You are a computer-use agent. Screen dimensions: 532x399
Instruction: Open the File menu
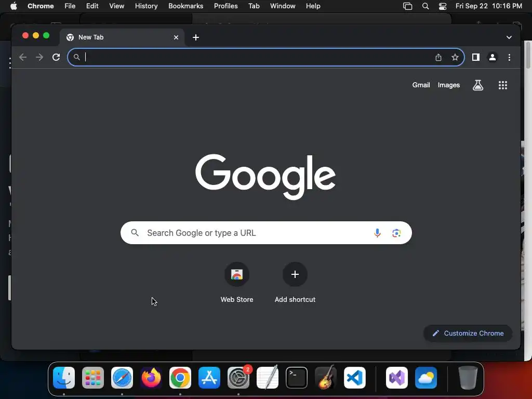70,6
